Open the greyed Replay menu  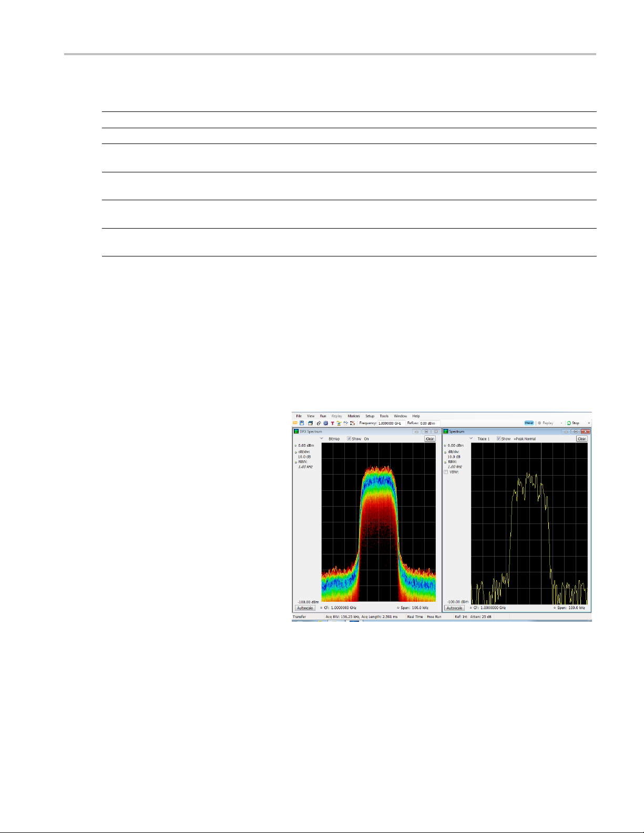coord(337,416)
